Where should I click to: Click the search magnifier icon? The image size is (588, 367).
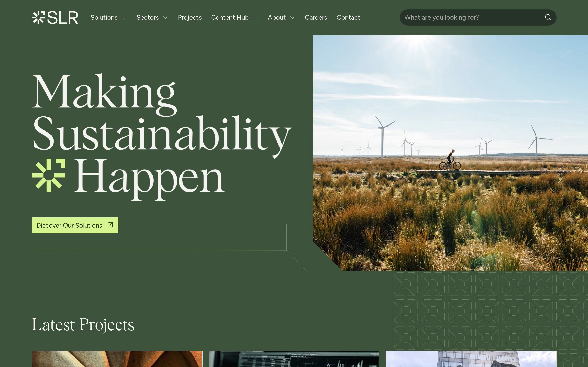pos(548,18)
